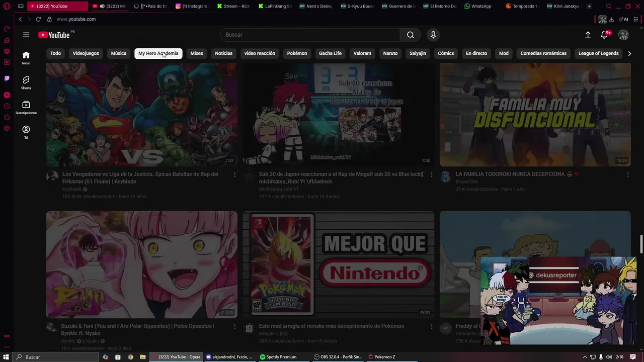Screen dimensions: 644x362
Task: Reload the page
Action: pos(38,19)
